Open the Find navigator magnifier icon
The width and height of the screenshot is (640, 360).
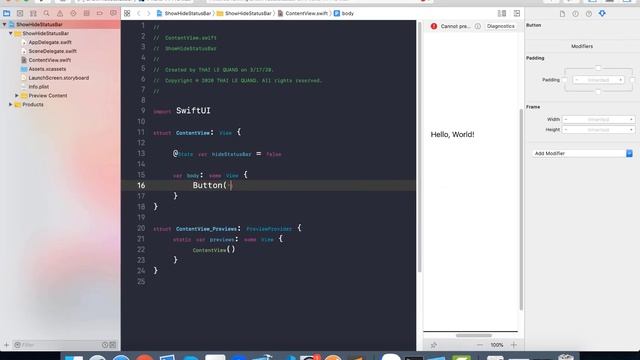[47, 13]
